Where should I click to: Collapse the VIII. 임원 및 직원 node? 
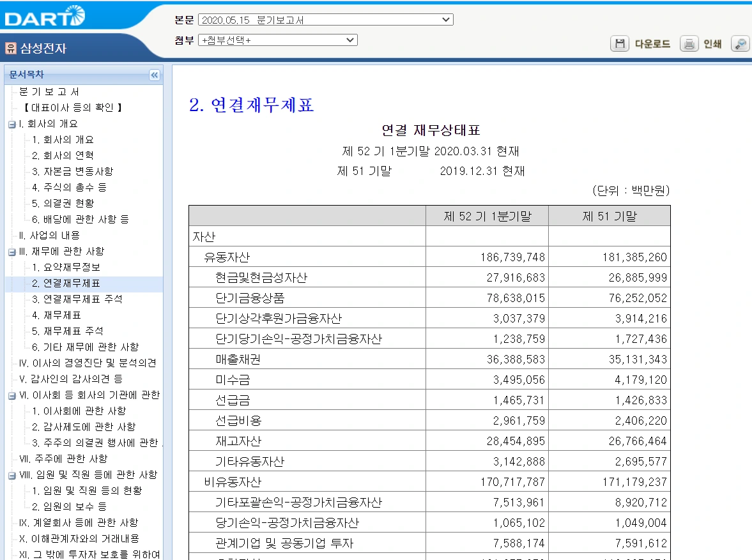click(x=12, y=476)
